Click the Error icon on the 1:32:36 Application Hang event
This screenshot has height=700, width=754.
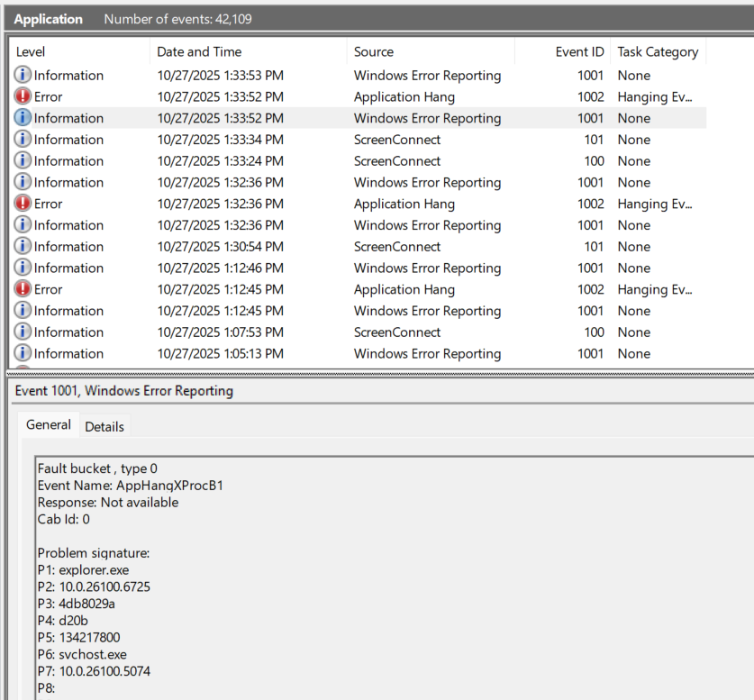(22, 204)
